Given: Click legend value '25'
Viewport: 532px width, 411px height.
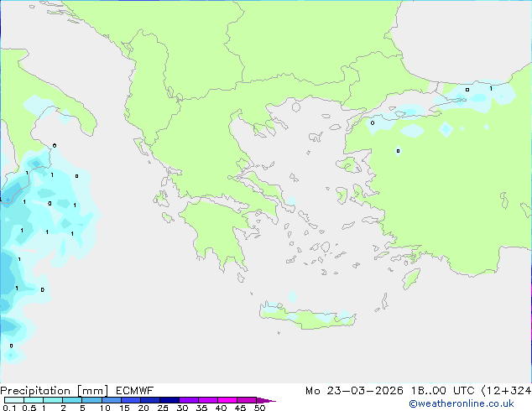Looking at the screenshot, I should [x=163, y=408].
